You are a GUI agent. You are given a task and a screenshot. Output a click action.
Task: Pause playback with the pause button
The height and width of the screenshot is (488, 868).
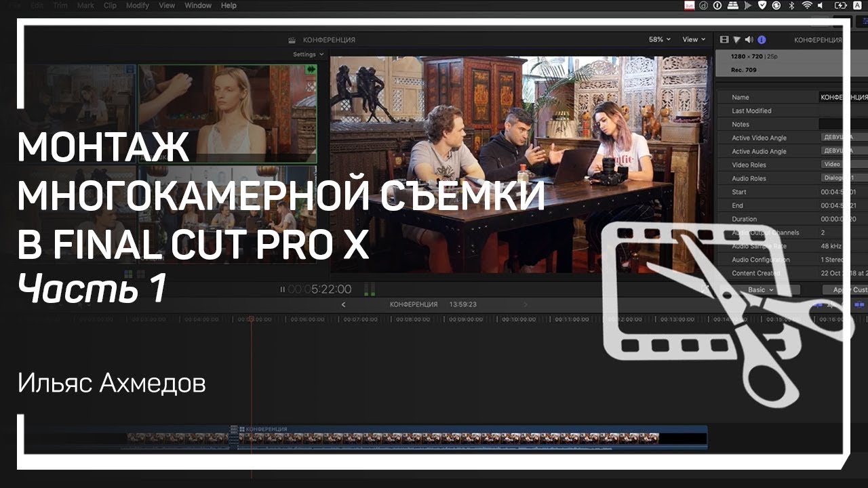tap(283, 289)
